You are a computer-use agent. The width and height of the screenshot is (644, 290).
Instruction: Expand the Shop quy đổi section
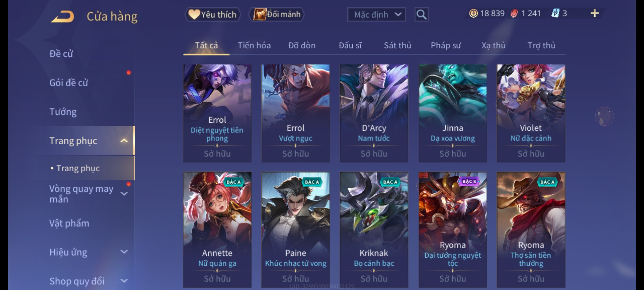click(x=124, y=281)
